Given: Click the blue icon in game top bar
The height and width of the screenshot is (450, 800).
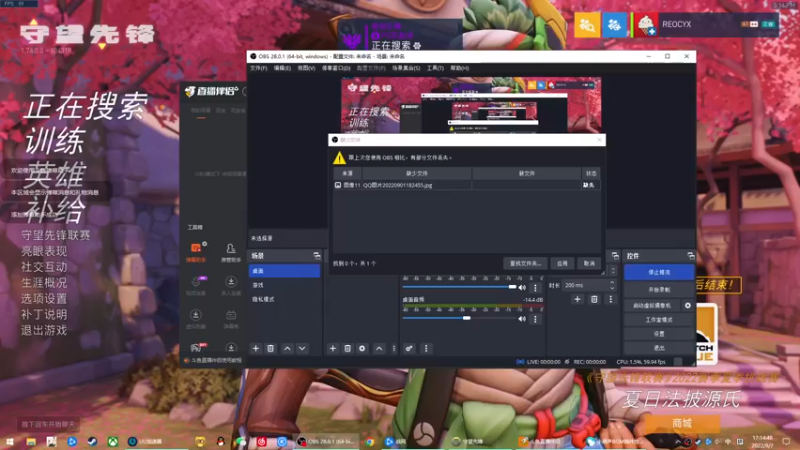Looking at the screenshot, I should [614, 24].
